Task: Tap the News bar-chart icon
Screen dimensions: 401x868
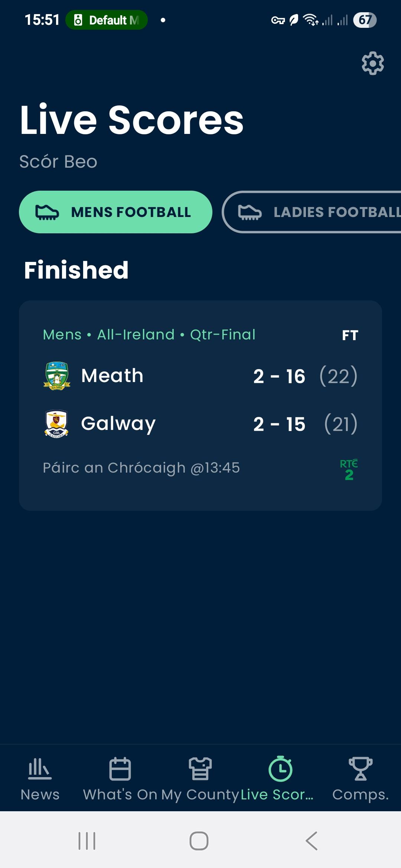Action: (x=40, y=769)
